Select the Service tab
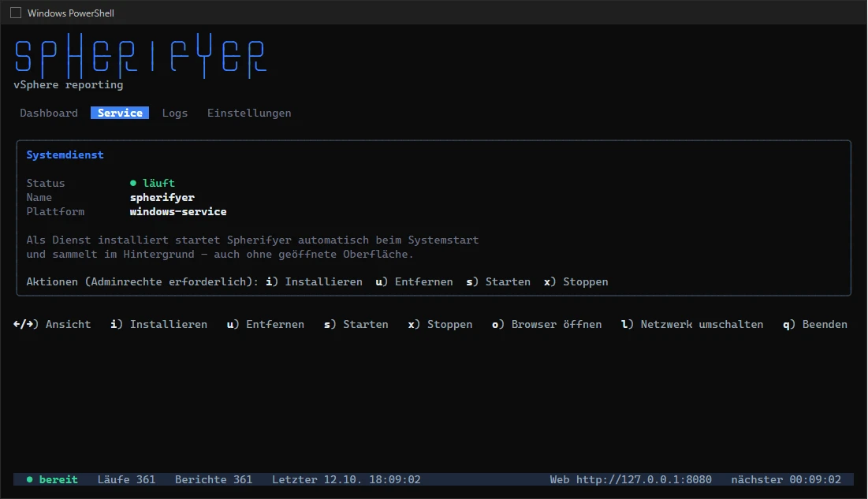This screenshot has height=499, width=868. click(x=120, y=113)
